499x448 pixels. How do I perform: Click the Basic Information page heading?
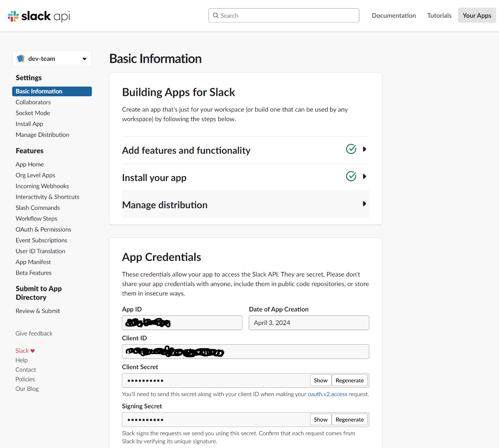pyautogui.click(x=155, y=59)
